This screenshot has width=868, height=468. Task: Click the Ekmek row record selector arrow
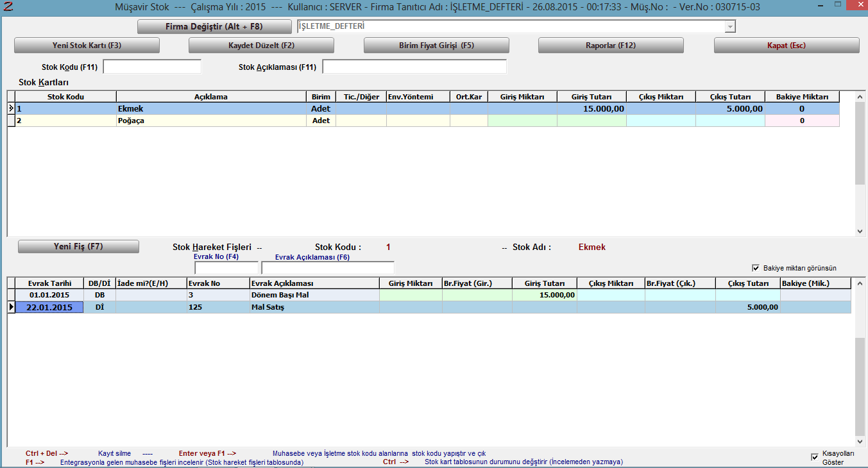tap(11, 109)
